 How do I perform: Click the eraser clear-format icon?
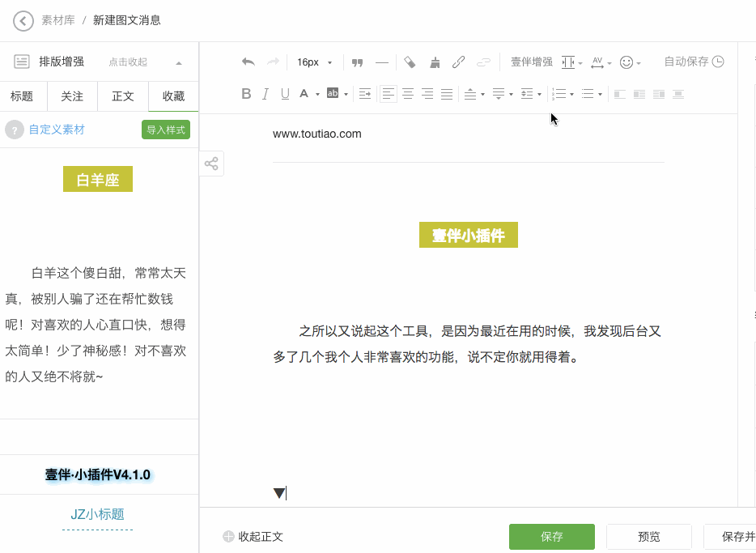410,62
